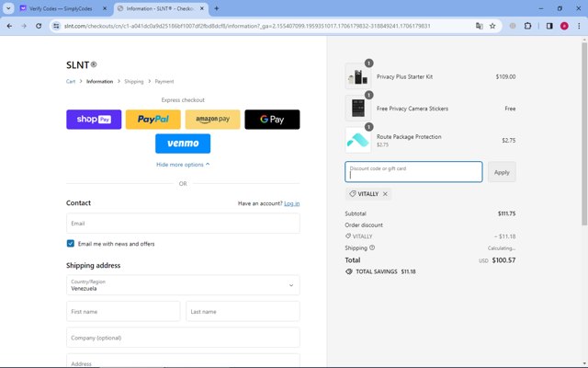
Task: Reload the page with the refresh icon
Action: pyautogui.click(x=39, y=26)
